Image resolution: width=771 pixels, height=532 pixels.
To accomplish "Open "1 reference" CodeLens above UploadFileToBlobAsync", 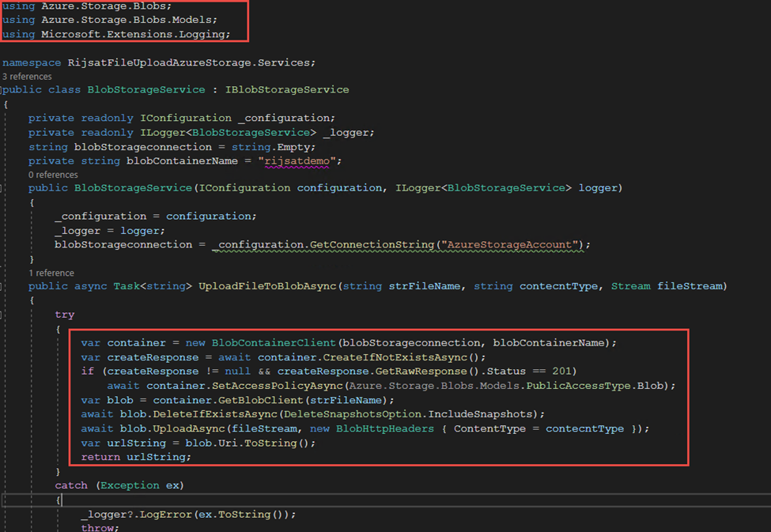I will [51, 273].
